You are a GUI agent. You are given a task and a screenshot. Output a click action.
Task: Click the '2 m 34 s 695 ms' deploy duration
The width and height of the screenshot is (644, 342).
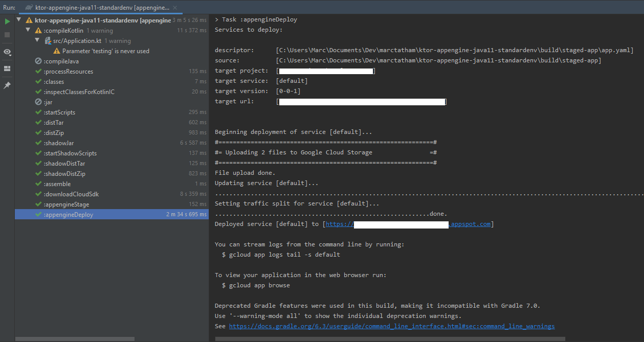pos(186,215)
